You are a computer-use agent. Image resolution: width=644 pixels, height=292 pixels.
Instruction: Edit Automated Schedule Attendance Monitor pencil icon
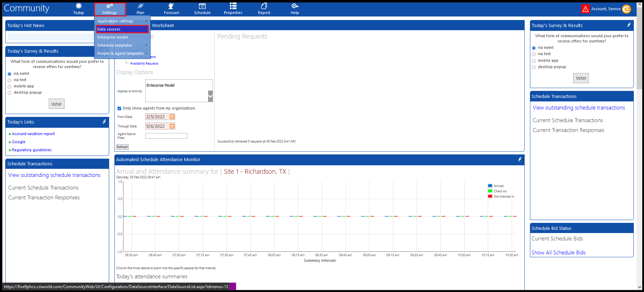point(520,159)
